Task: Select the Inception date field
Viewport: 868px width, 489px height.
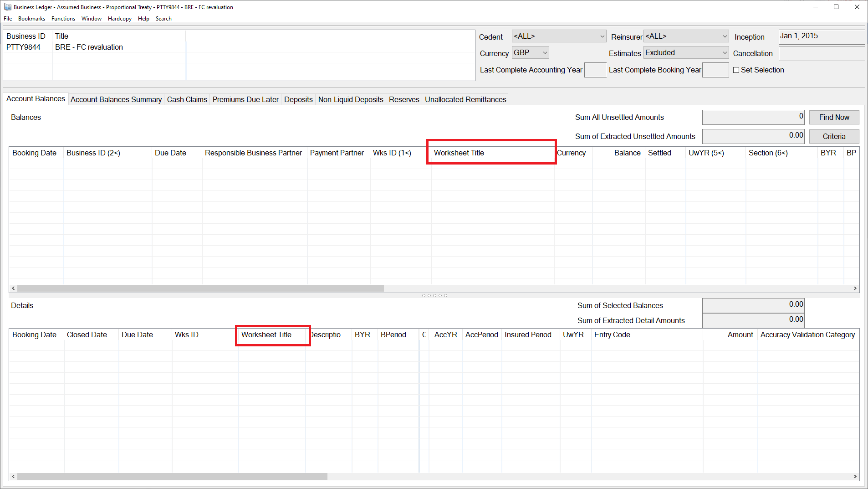Action: pos(821,36)
